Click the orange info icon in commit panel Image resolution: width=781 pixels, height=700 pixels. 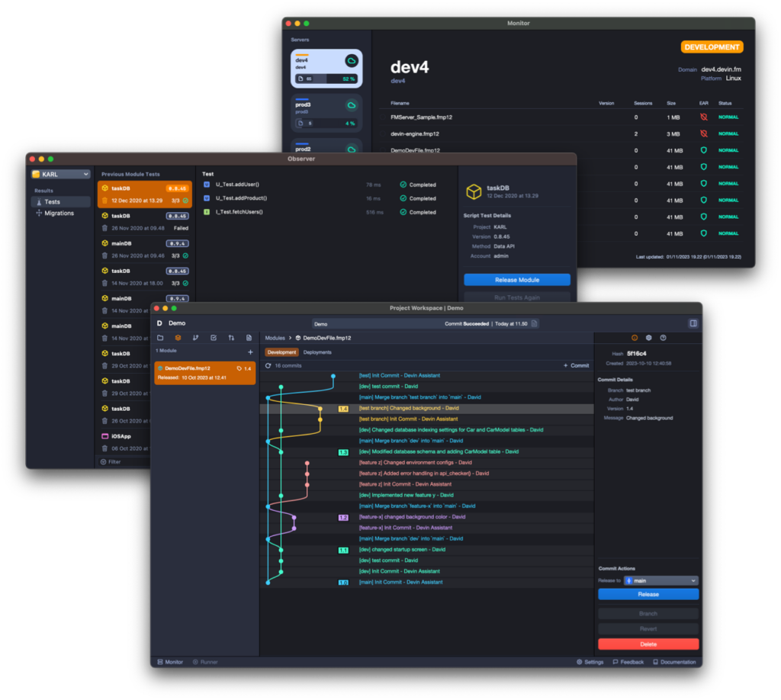635,338
